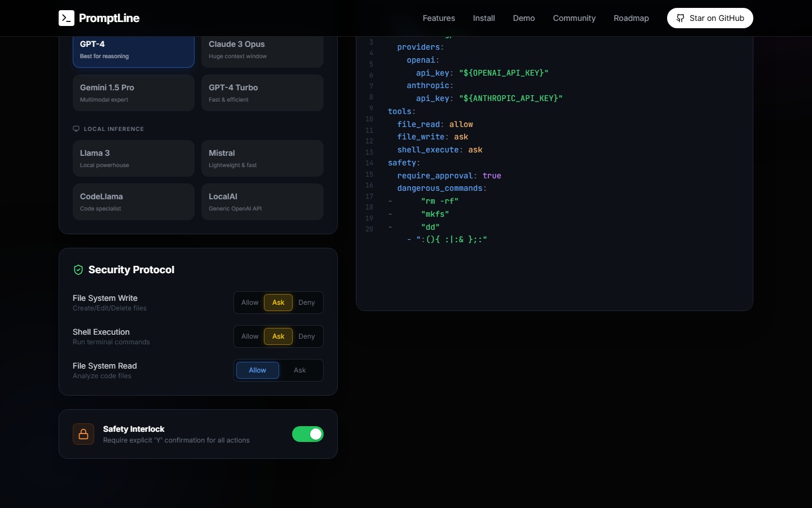Pick the LocalAI model card
The width and height of the screenshot is (812, 508).
click(x=262, y=202)
